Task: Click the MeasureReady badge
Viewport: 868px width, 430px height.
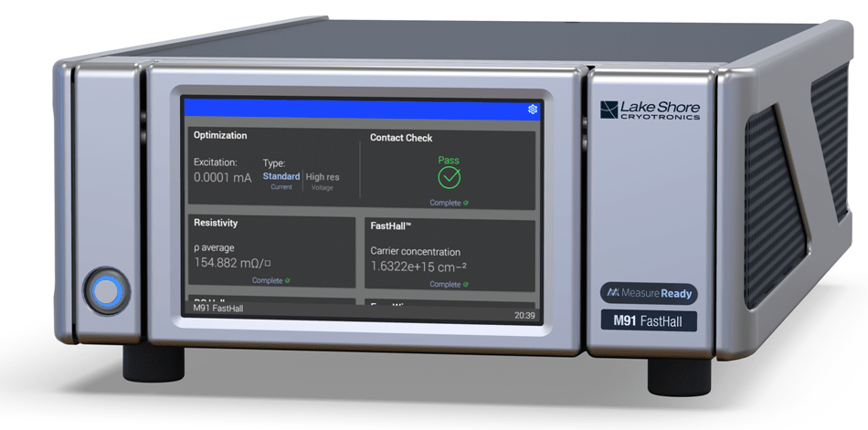Action: 649,293
